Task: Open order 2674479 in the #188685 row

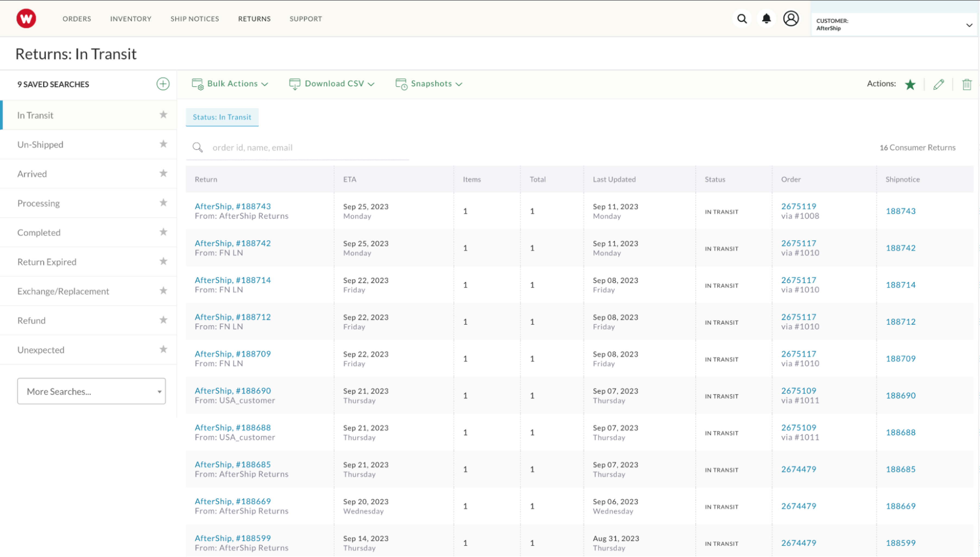Action: click(799, 469)
